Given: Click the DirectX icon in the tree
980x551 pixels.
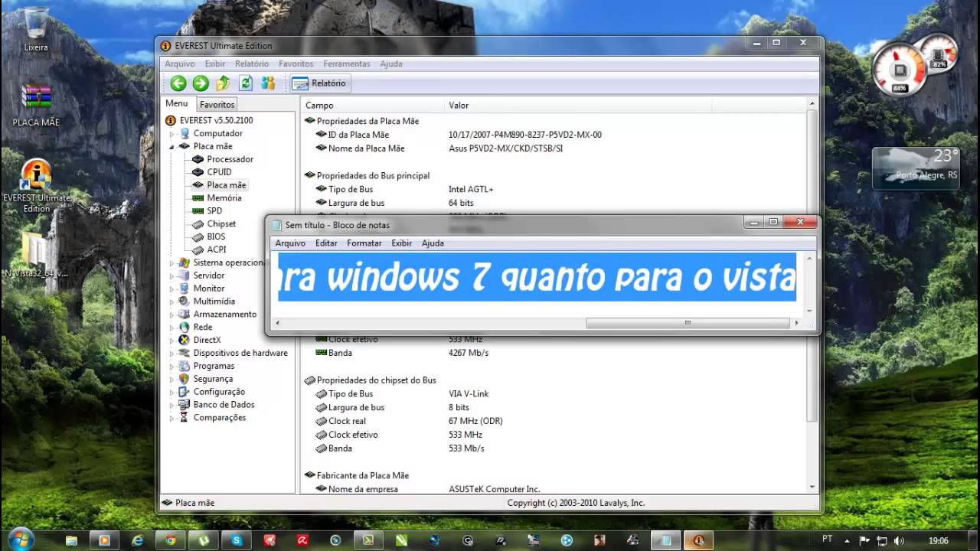Looking at the screenshot, I should [184, 340].
